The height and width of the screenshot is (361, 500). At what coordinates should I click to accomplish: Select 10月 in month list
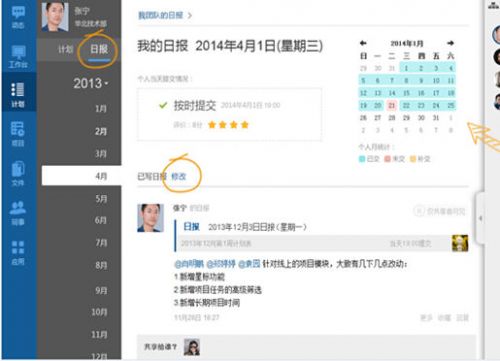coord(99,312)
